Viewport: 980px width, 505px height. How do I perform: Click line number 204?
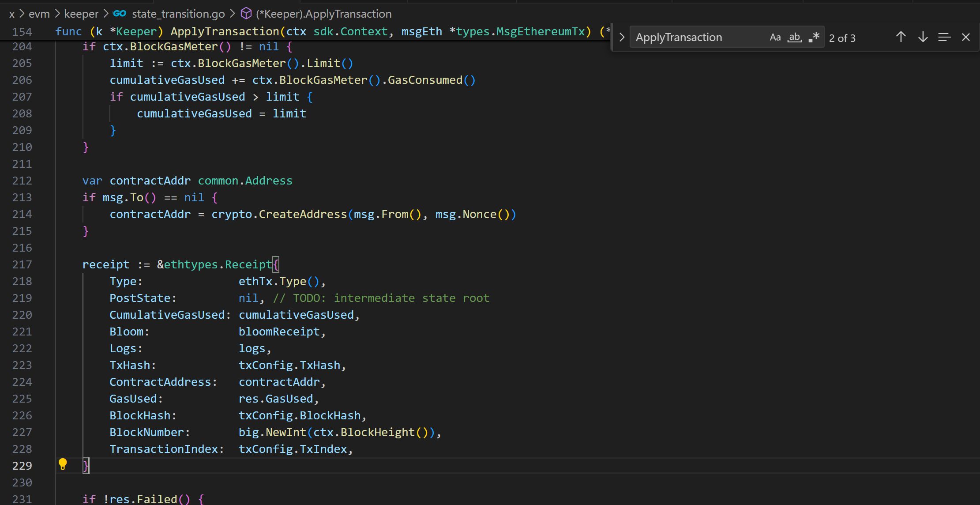(x=22, y=46)
